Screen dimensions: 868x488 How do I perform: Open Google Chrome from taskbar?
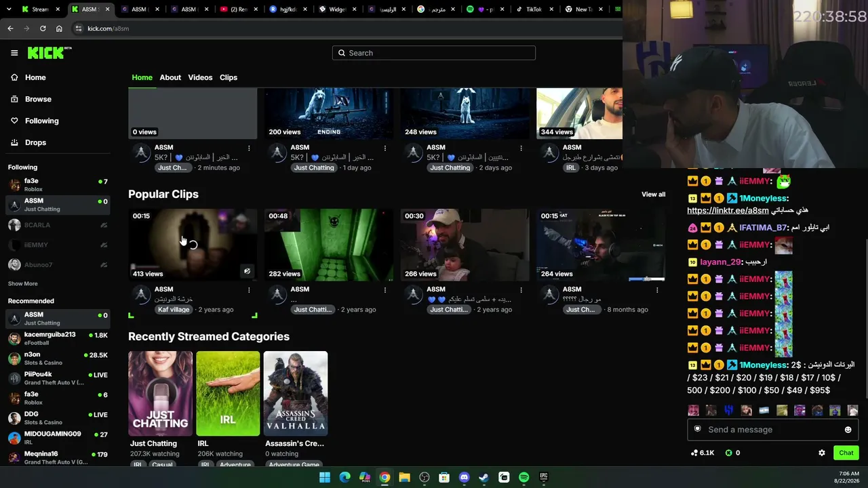pos(384,477)
